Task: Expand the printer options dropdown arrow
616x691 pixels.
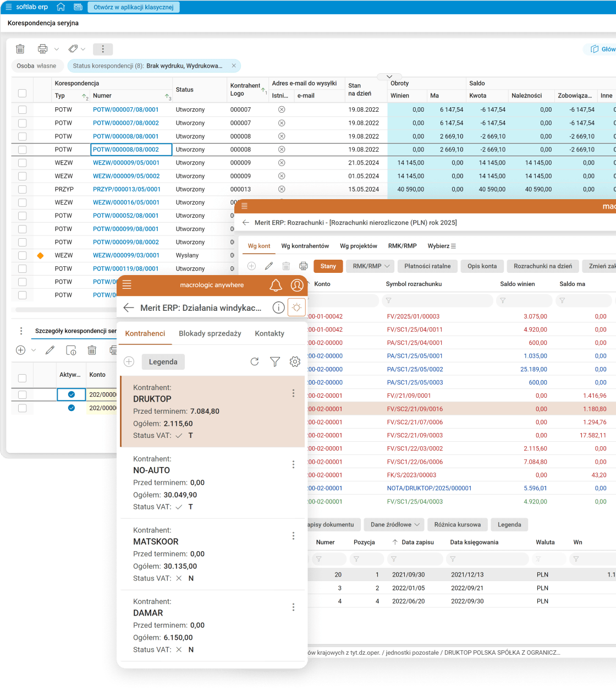Action: pyautogui.click(x=57, y=49)
